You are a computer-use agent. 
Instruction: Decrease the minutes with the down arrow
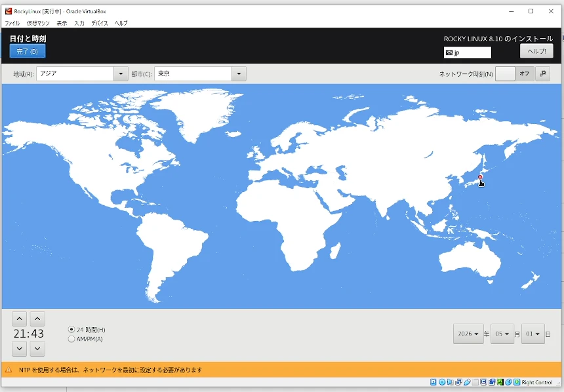tap(37, 349)
